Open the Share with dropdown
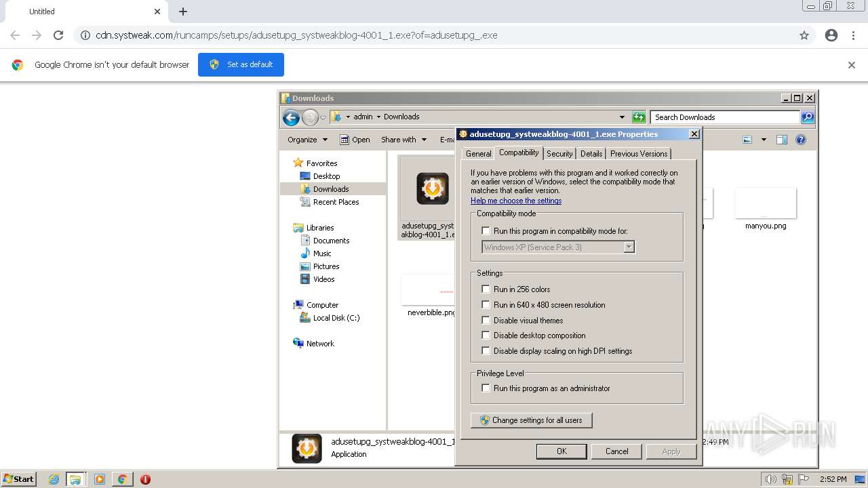 coord(404,140)
